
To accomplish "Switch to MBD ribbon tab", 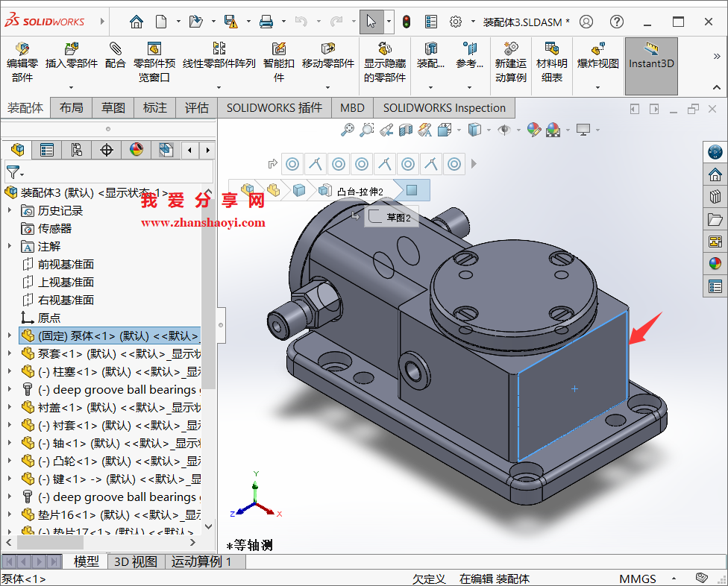I will tap(352, 107).
